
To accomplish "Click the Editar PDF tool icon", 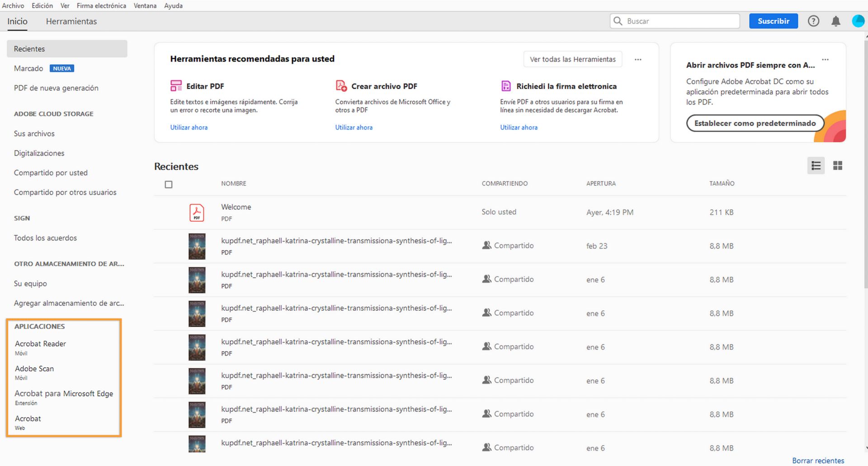I will coord(176,86).
